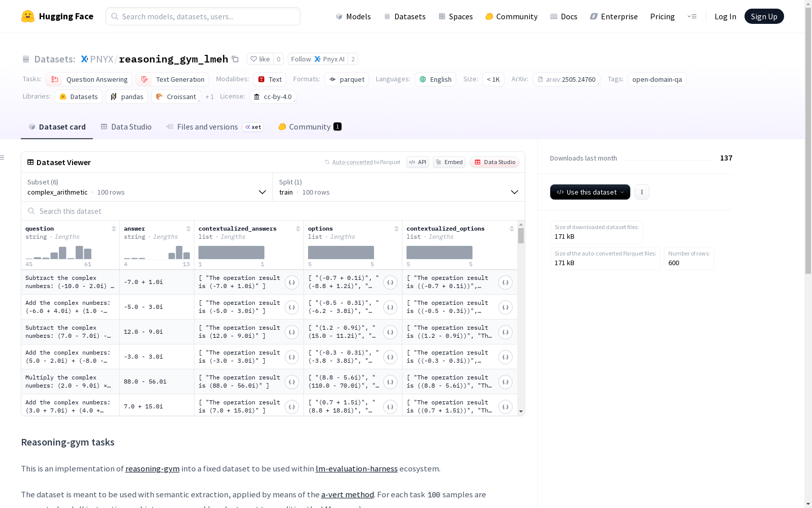Copy dataset name with copy icon
The width and height of the screenshot is (812, 508).
[x=235, y=59]
